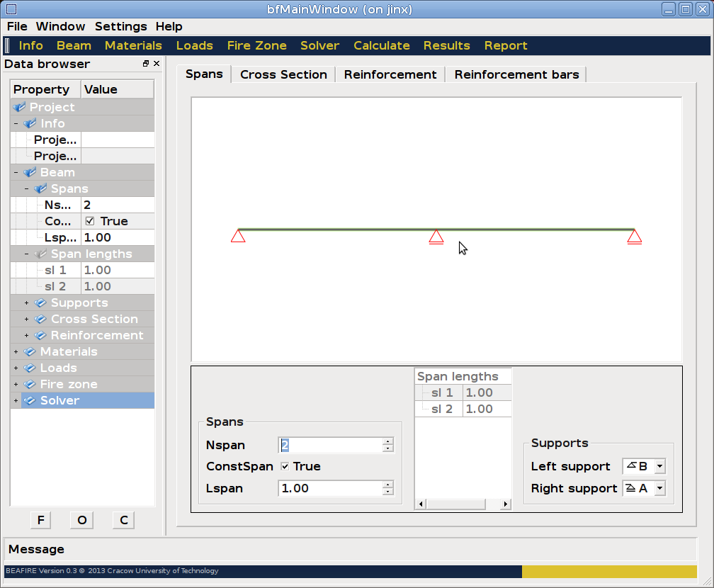Toggle the ConstSpan checkbox in Spans group
Image resolution: width=714 pixels, height=588 pixels.
click(x=285, y=466)
